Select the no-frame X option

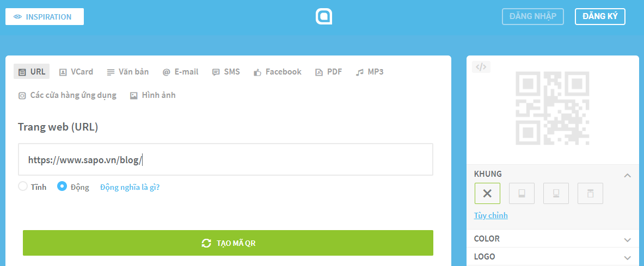[487, 193]
